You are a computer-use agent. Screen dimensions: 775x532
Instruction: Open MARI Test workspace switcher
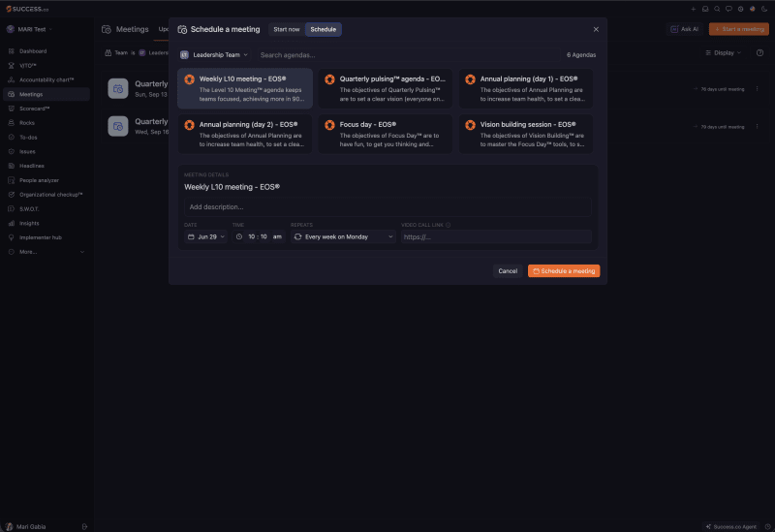30,29
